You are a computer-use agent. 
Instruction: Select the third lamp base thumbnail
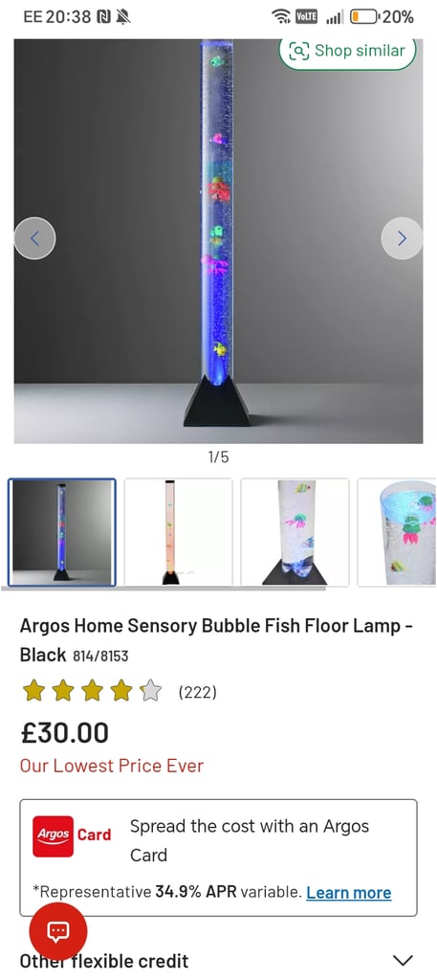click(295, 532)
